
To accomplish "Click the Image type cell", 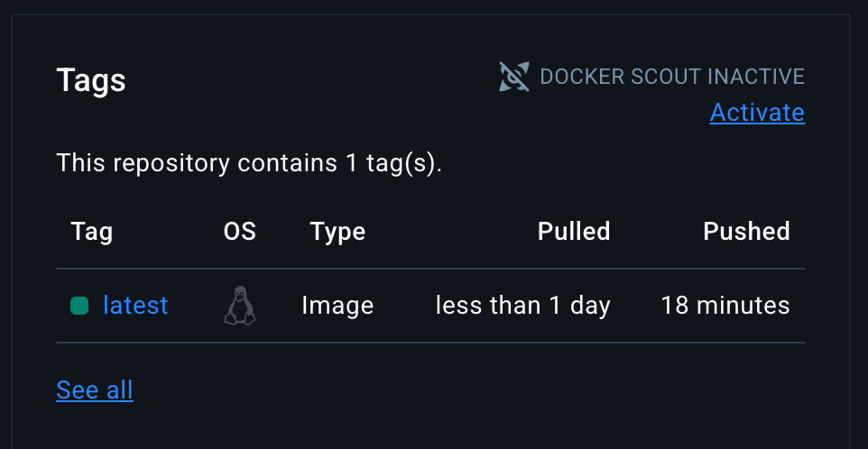I will click(337, 306).
